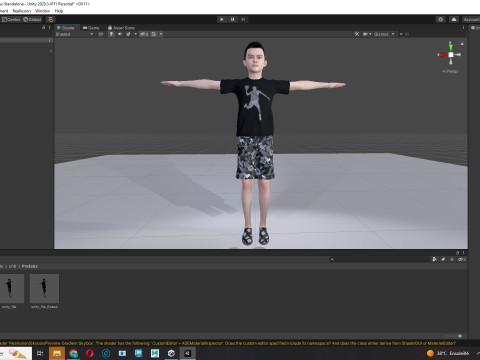Open the Hierarchy panel three-dot menu
Screen dimensions: 480x360
click(x=50, y=28)
